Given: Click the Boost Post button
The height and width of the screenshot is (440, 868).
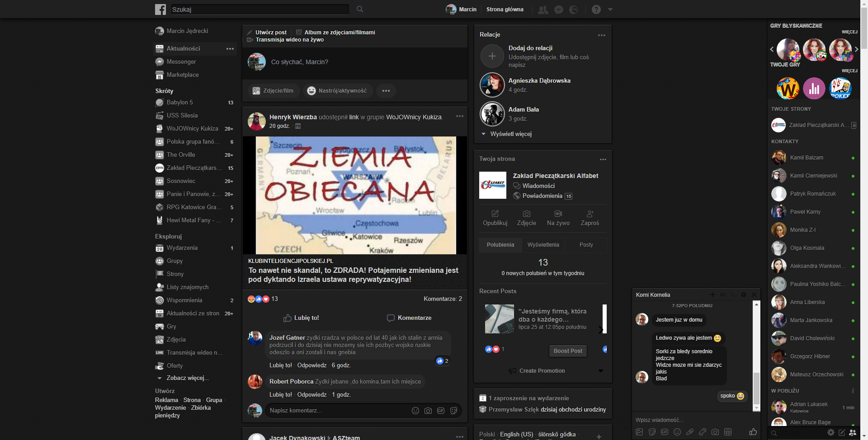Looking at the screenshot, I should click(x=568, y=351).
